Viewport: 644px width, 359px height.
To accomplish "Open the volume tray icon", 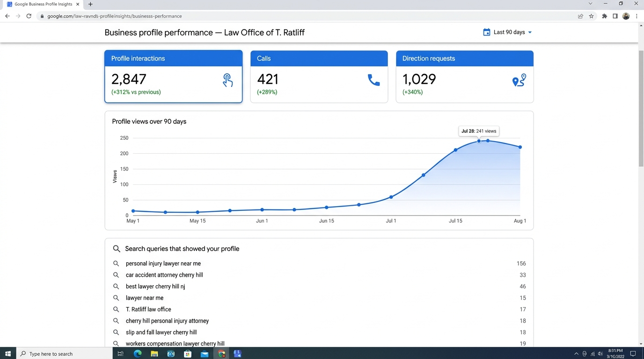I will pos(600,354).
